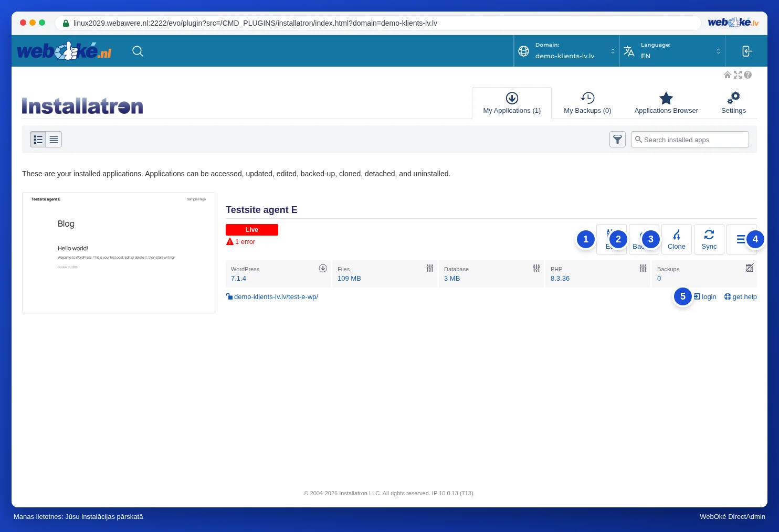Image resolution: width=779 pixels, height=532 pixels.
Task: Open the Applications Browser tab
Action: (666, 103)
